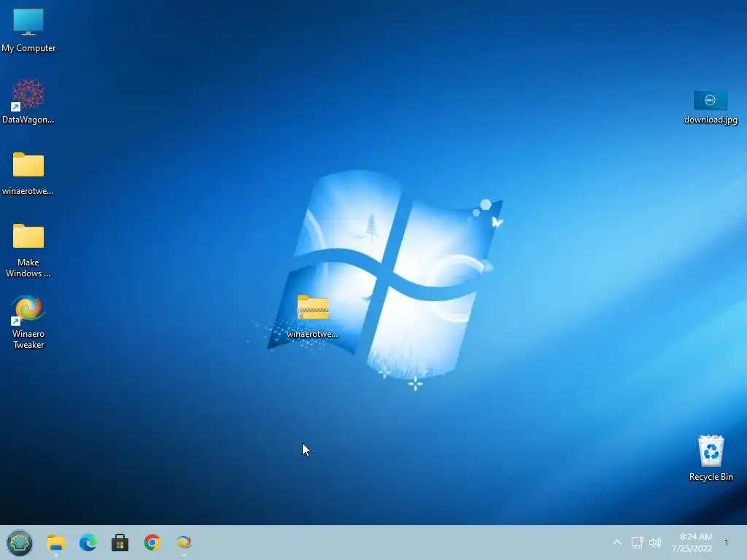Image resolution: width=747 pixels, height=560 pixels.
Task: Switch to Winaero Tweaker on the taskbar
Action: tap(185, 542)
